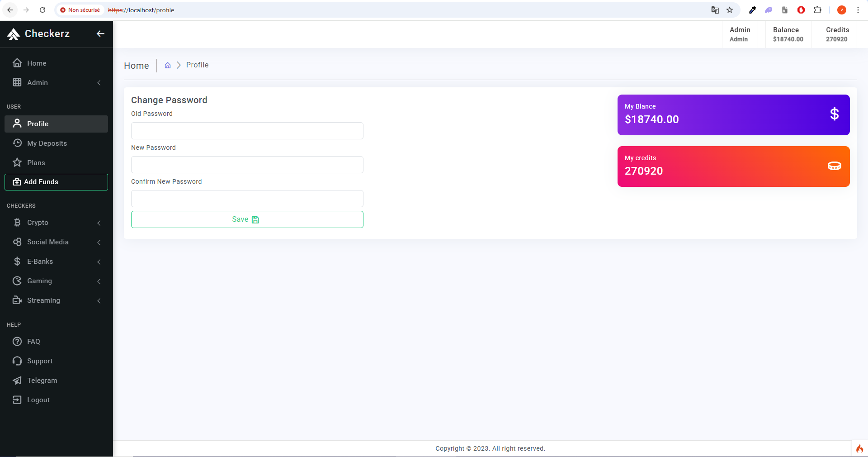Expand the Social Media submenu chevron
This screenshot has width=868, height=457.
[x=99, y=242]
